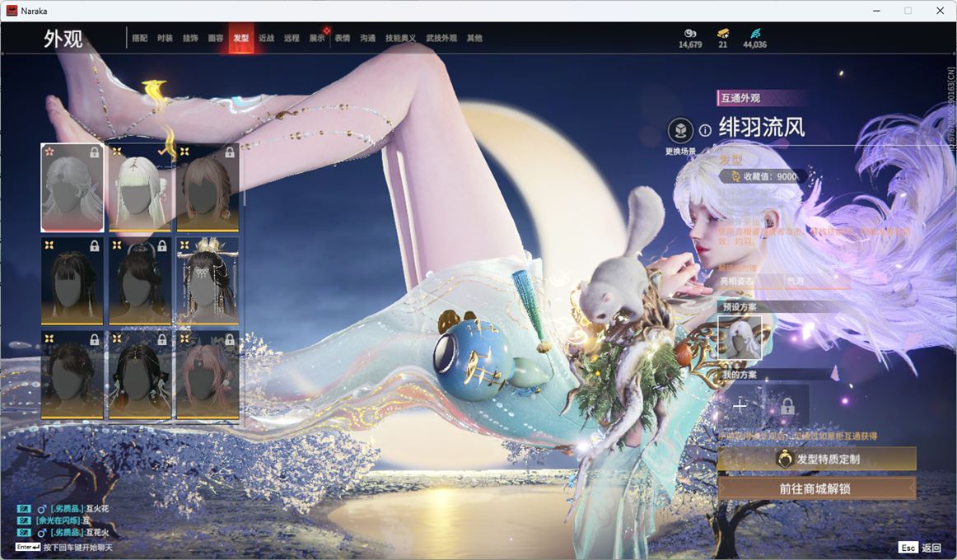Click the 收藏值 collection value badge
Image resolution: width=957 pixels, height=560 pixels.
click(763, 176)
